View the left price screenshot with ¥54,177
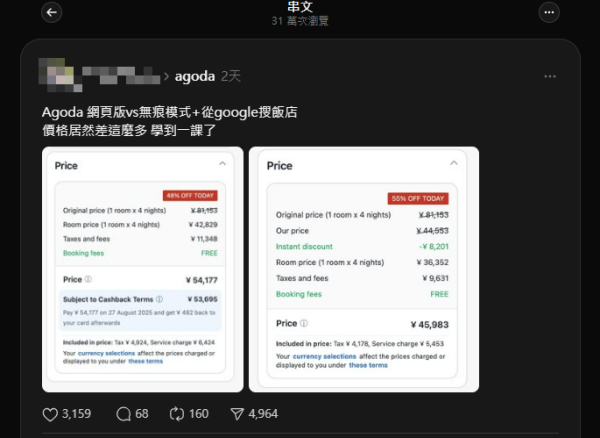The image size is (600, 438). pos(143,269)
